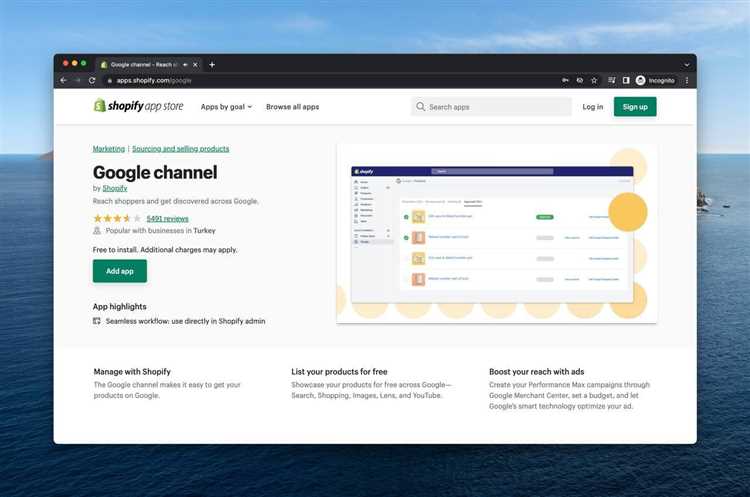
Task: Click Boost your reach with ads heading
Action: (537, 372)
